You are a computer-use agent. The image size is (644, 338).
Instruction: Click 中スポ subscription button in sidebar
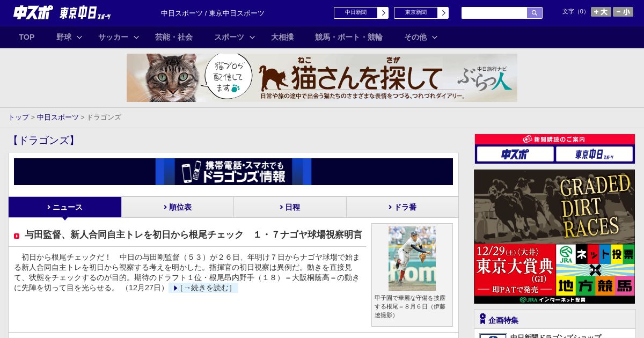click(515, 155)
